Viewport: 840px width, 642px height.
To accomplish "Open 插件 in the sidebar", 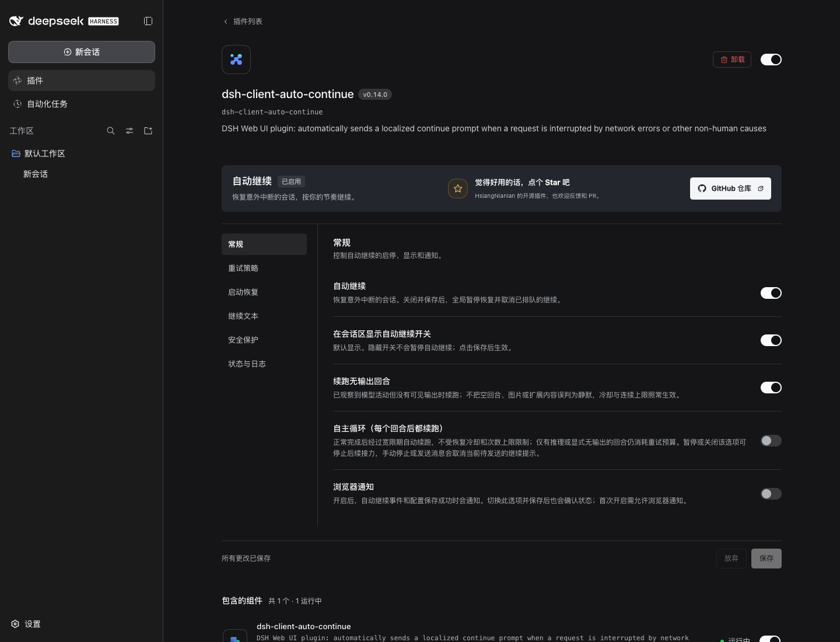I will (82, 81).
